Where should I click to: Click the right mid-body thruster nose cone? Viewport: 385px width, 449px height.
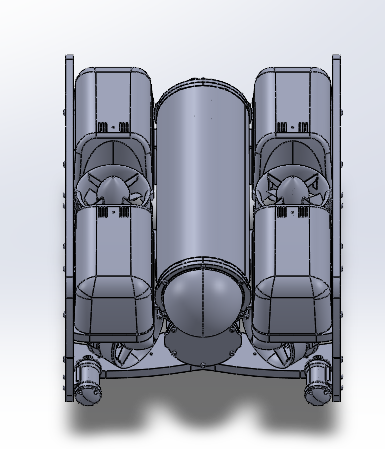[293, 190]
